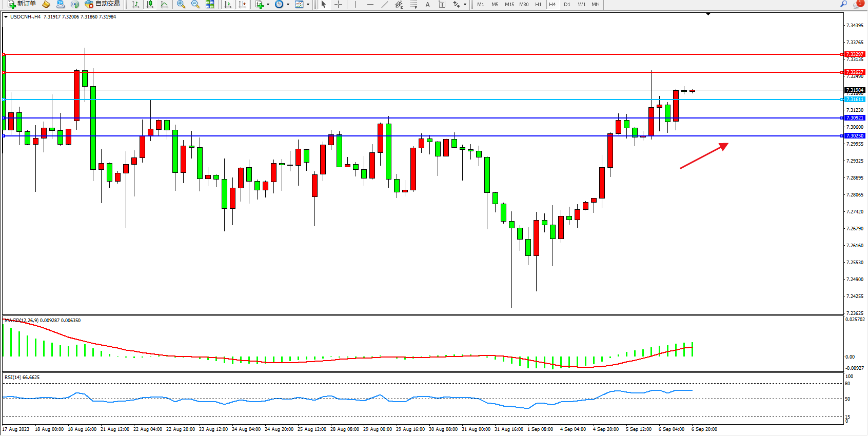Image resolution: width=868 pixels, height=436 pixels.
Task: Switch to the H1 timeframe
Action: (x=538, y=4)
